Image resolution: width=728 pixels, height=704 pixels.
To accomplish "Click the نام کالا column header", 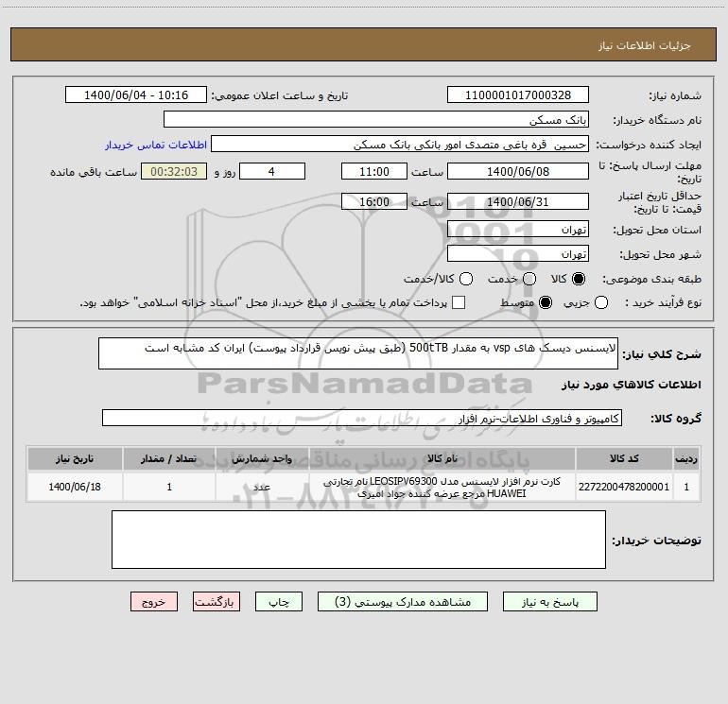I will click(442, 458).
